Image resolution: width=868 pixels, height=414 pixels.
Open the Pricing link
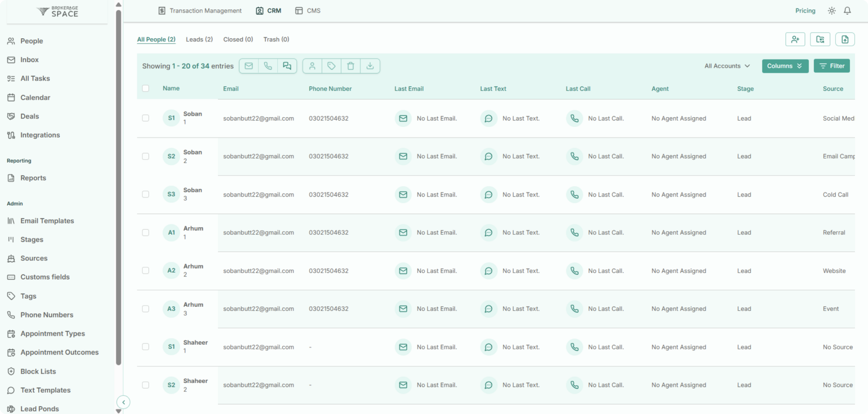click(805, 11)
